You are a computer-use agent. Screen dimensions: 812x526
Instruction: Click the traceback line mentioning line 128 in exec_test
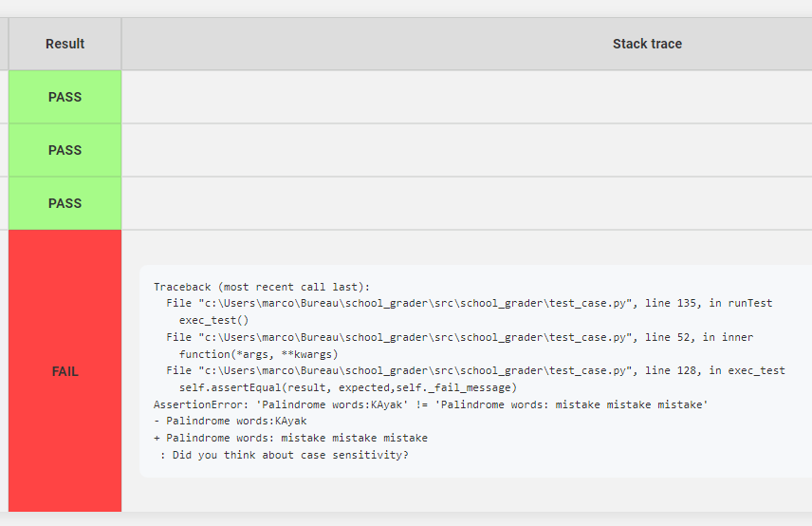[x=475, y=370]
